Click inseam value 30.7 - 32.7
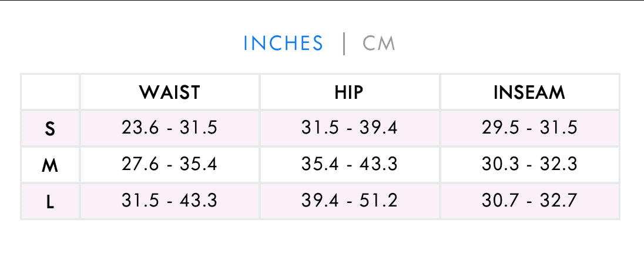Image resolution: width=644 pixels, height=253 pixels. (529, 201)
